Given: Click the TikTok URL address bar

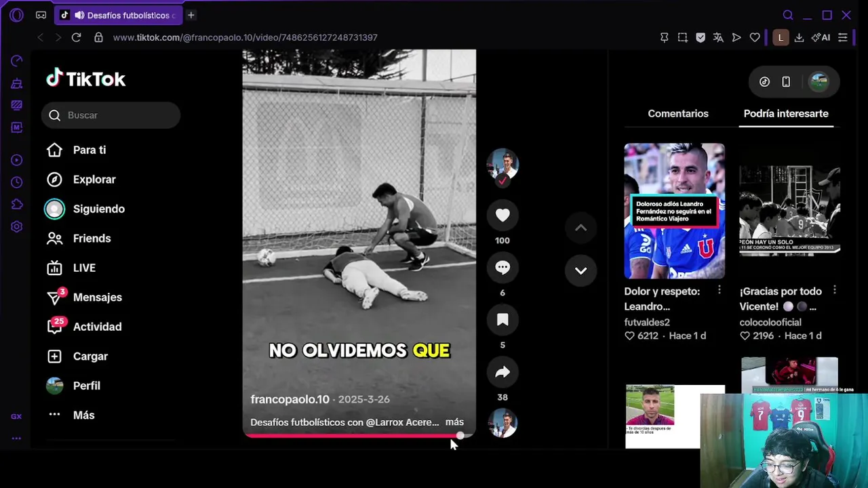Looking at the screenshot, I should point(245,37).
